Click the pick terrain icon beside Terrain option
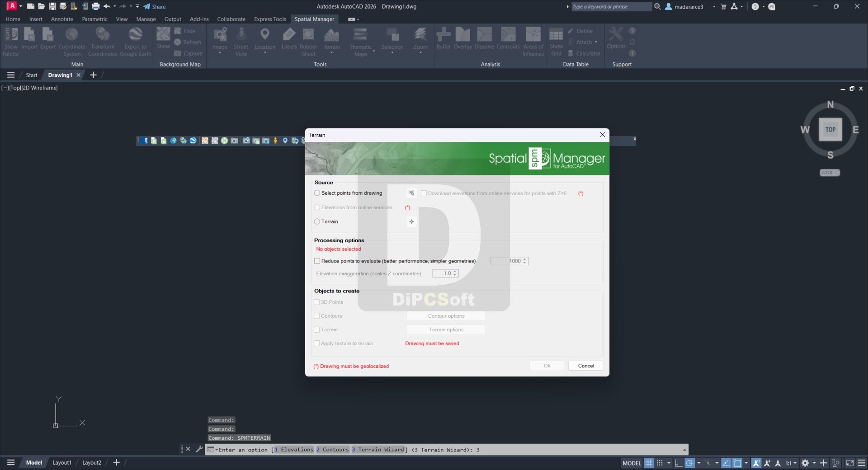The height and width of the screenshot is (470, 868). click(x=411, y=221)
